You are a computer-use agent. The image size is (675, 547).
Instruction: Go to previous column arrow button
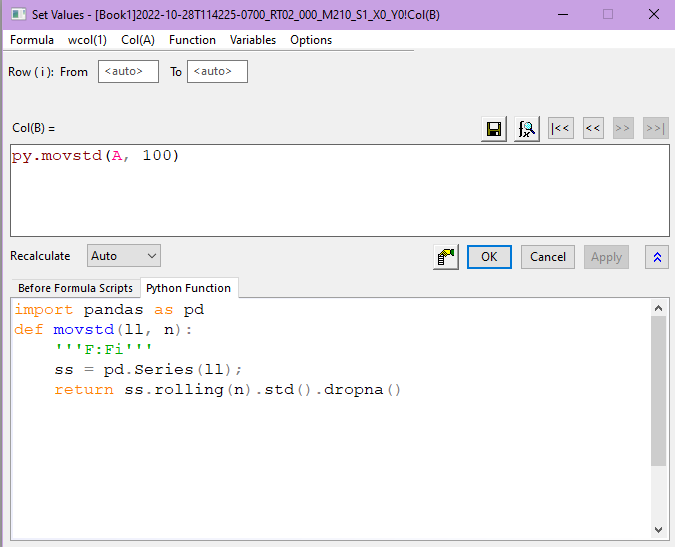(593, 129)
